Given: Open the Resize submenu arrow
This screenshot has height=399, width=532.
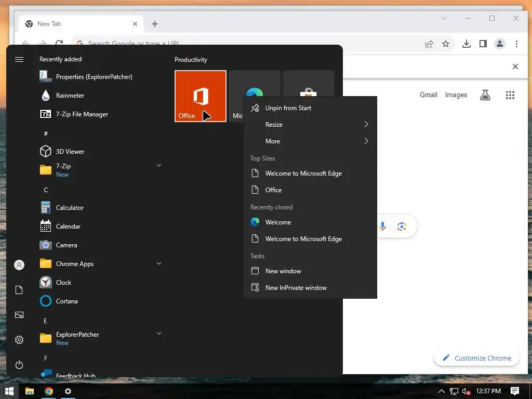Looking at the screenshot, I should pos(366,124).
